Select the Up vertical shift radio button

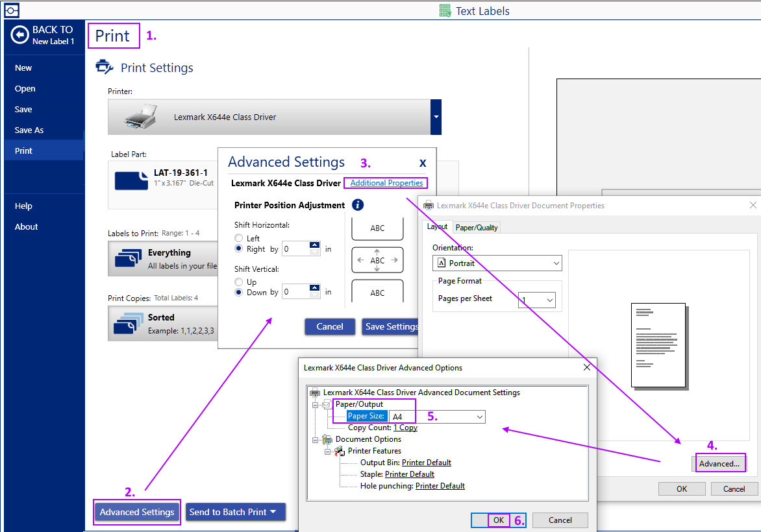239,282
